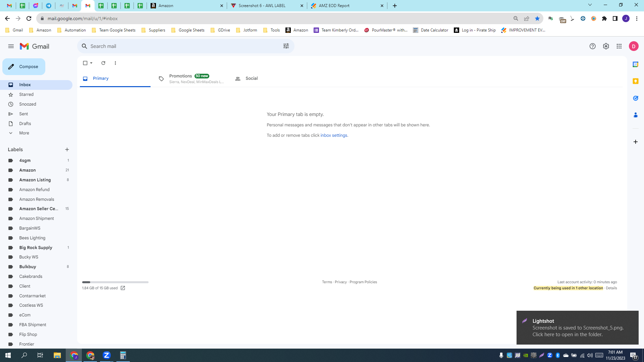Open Gmail Support help icon
Image resolution: width=644 pixels, height=362 pixels.
click(x=593, y=46)
